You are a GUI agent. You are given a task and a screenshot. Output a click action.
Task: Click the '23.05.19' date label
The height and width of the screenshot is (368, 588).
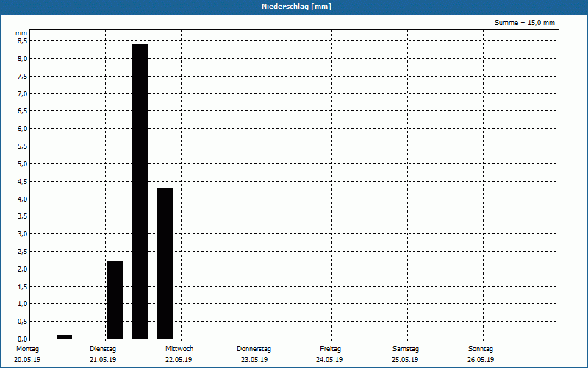254,360
